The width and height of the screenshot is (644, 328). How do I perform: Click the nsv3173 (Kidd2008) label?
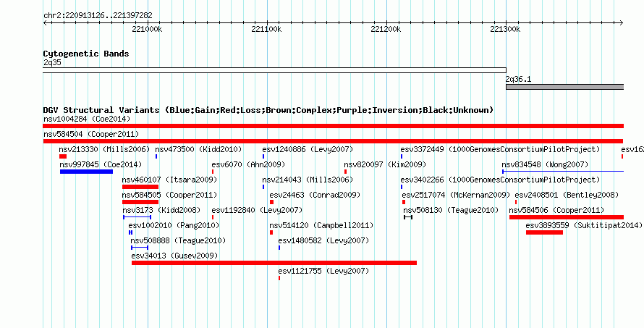tap(161, 210)
